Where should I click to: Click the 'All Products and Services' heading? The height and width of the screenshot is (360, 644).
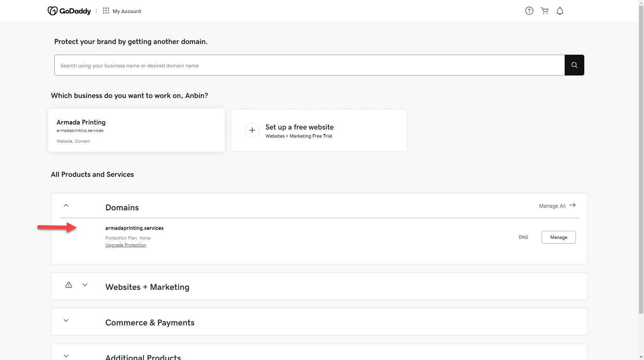point(92,174)
